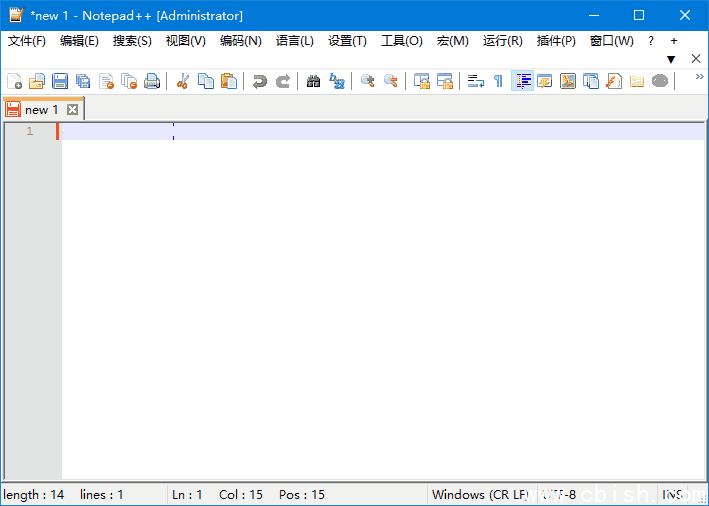Screen dimensions: 709x506
Task: Open Replace dialog via toolbar icon
Action: [337, 81]
